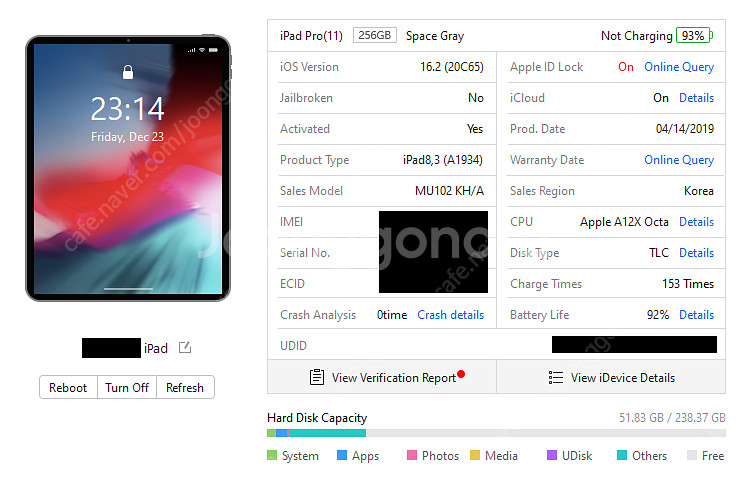View CPU Details link
This screenshot has width=743, height=483.
pos(696,222)
